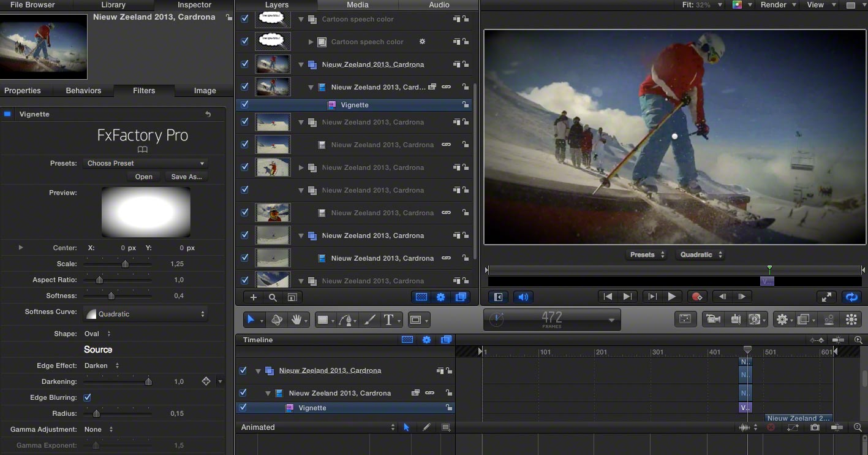Screen dimensions: 868x455
Task: Add a new camera from toolbar
Action: [712, 319]
